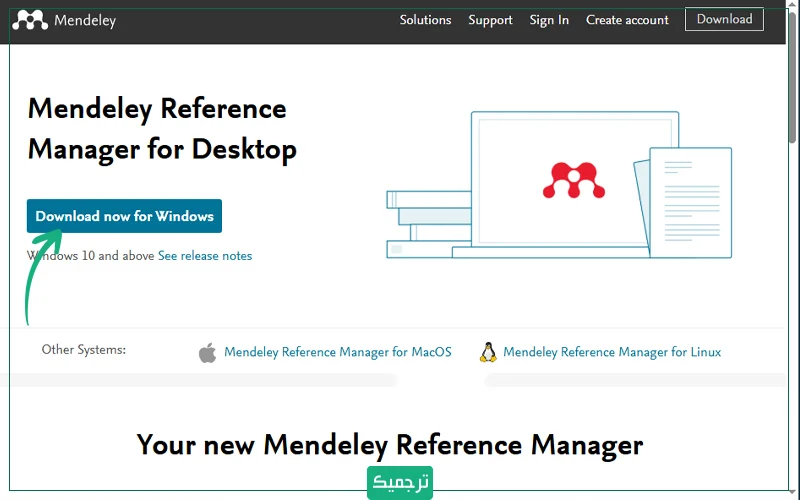This screenshot has width=800, height=500.
Task: Go to Sign In
Action: [549, 20]
